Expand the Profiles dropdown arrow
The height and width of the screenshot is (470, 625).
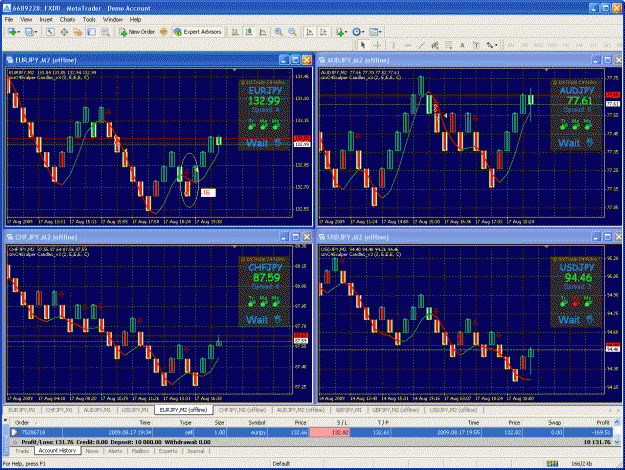click(36, 32)
